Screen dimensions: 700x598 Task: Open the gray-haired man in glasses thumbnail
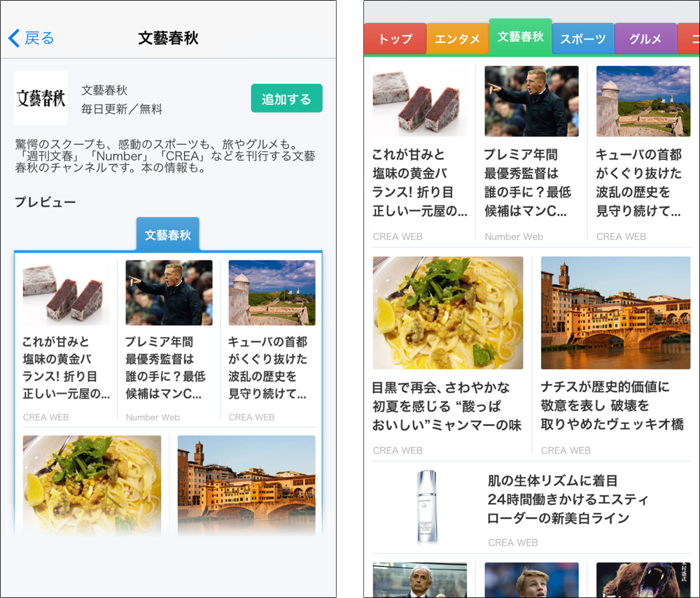(x=419, y=580)
